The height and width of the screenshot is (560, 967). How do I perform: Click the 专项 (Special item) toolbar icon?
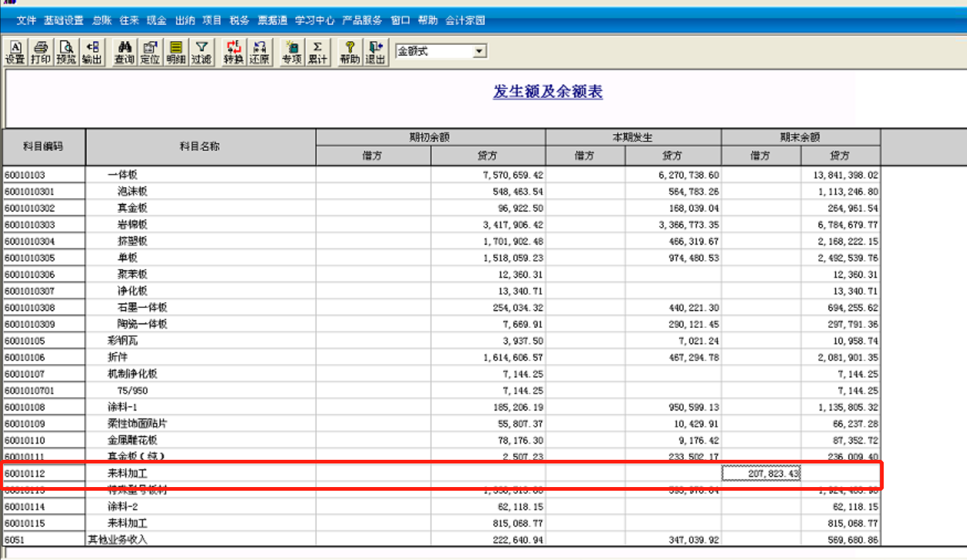(x=292, y=52)
